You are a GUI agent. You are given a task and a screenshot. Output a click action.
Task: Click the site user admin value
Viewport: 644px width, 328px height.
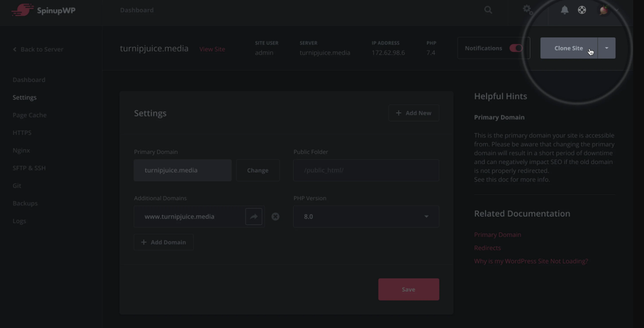point(264,53)
